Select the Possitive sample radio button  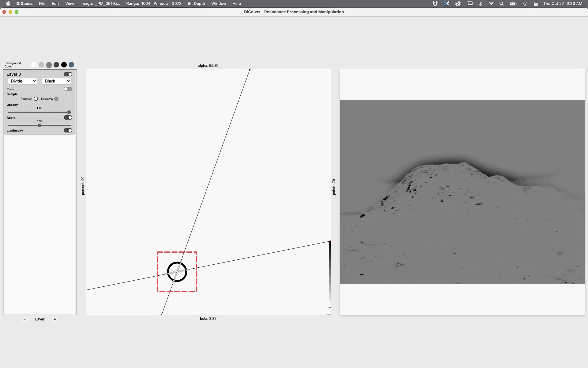36,99
